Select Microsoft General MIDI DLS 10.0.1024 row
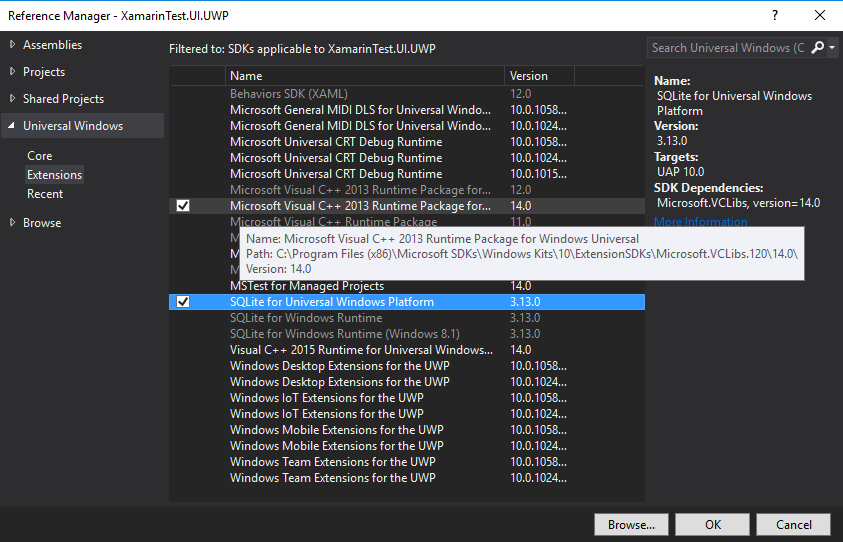 coord(407,126)
